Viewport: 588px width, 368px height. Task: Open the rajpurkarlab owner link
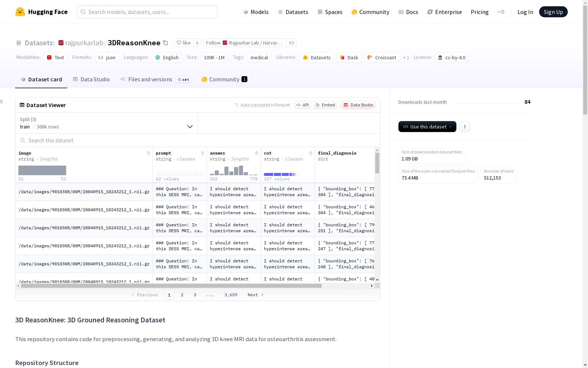[x=84, y=43]
